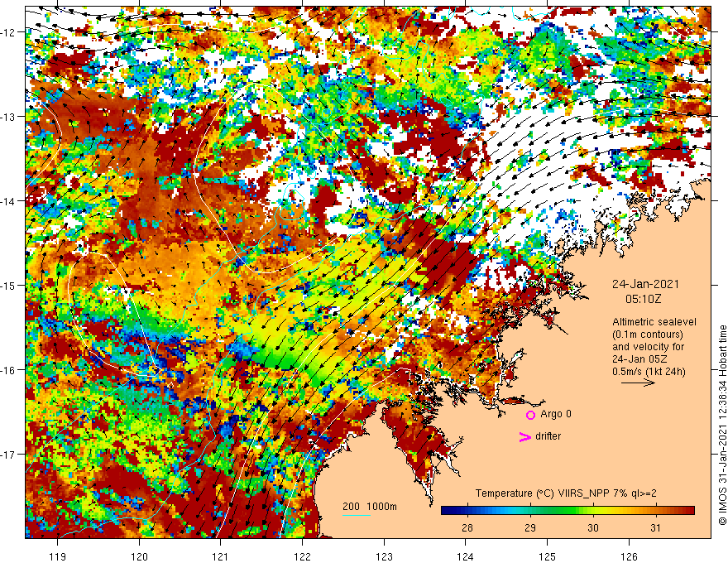Click the magenta drifter arrowhead legend marker
The width and height of the screenshot is (728, 563).
524,436
